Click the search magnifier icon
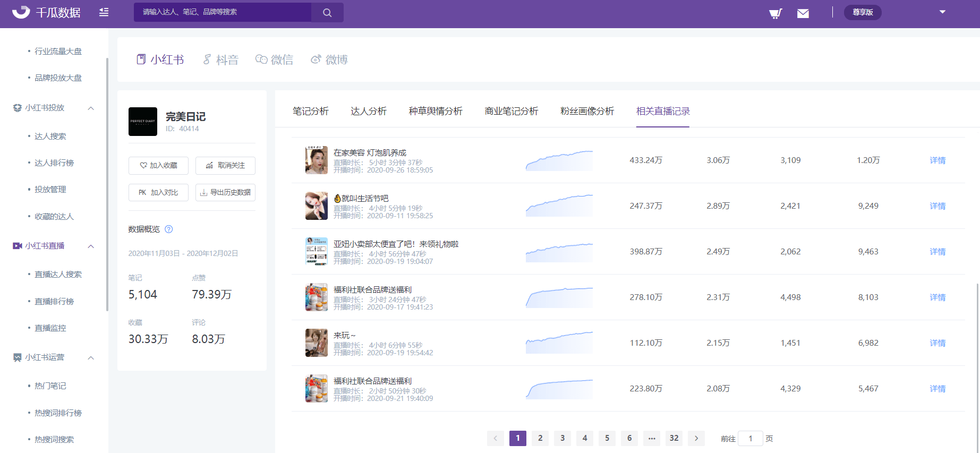This screenshot has height=453, width=980. coord(327,13)
